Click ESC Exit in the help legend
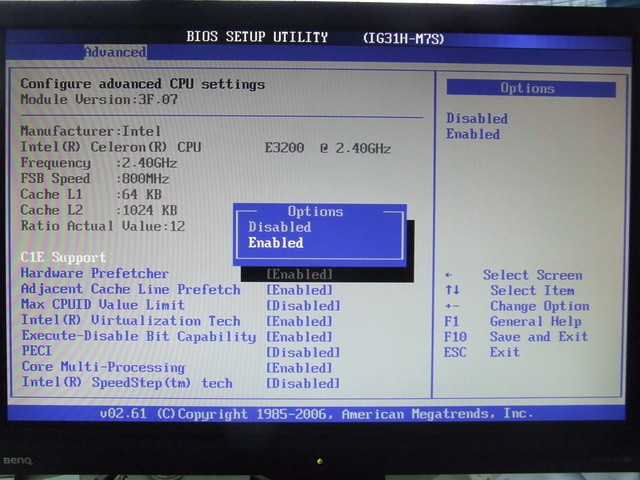The image size is (640, 480). click(482, 352)
